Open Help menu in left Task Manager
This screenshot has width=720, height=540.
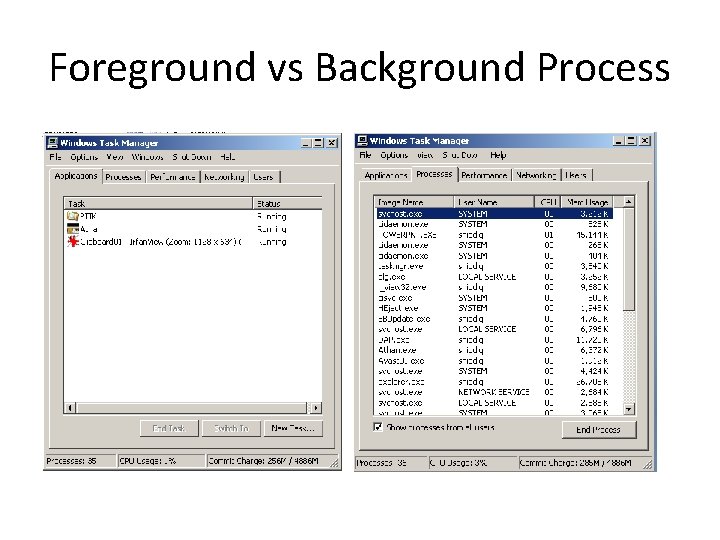[227, 157]
